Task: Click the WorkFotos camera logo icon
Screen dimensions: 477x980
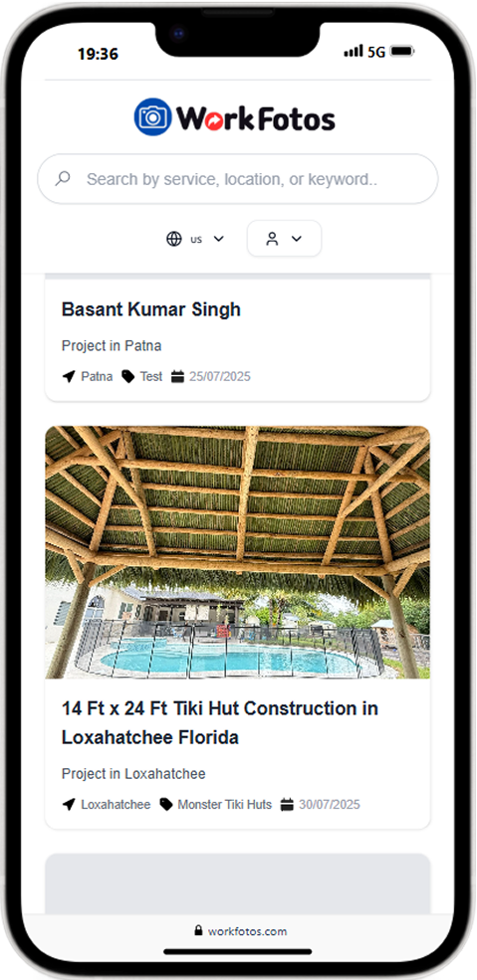Action: 152,116
